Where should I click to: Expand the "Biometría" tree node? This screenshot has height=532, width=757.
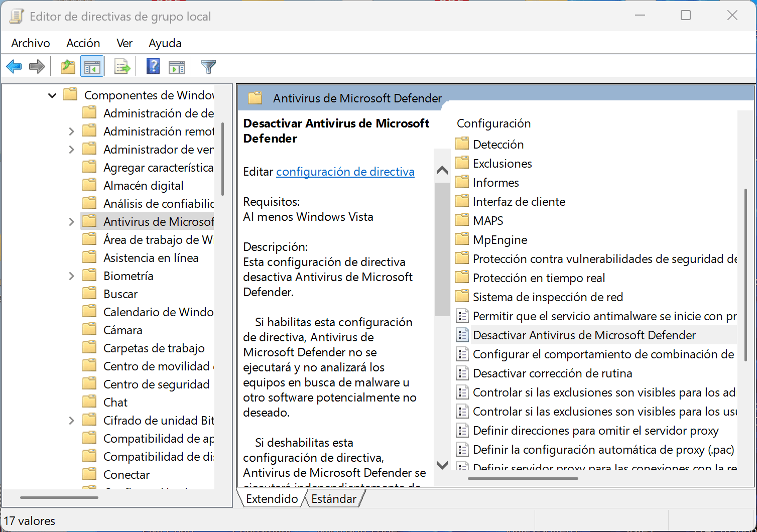71,275
